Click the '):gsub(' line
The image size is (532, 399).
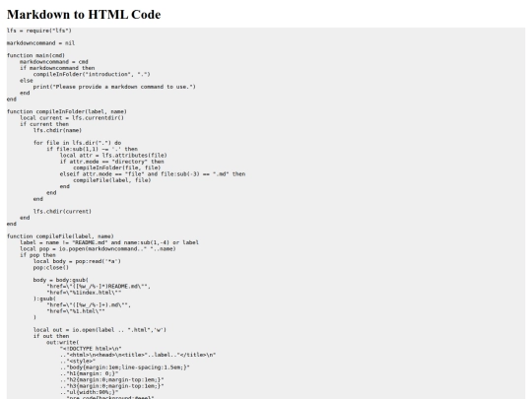(x=44, y=299)
